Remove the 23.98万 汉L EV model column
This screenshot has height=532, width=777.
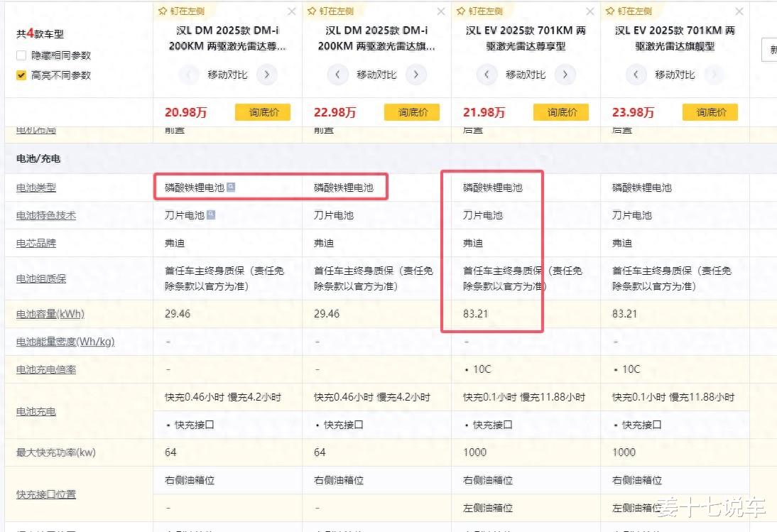739,11
